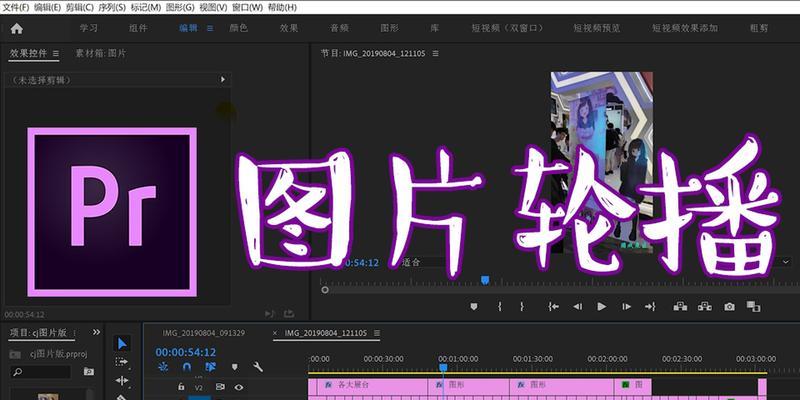The width and height of the screenshot is (800, 400).
Task: Click the Lift button
Action: pyautogui.click(x=680, y=306)
